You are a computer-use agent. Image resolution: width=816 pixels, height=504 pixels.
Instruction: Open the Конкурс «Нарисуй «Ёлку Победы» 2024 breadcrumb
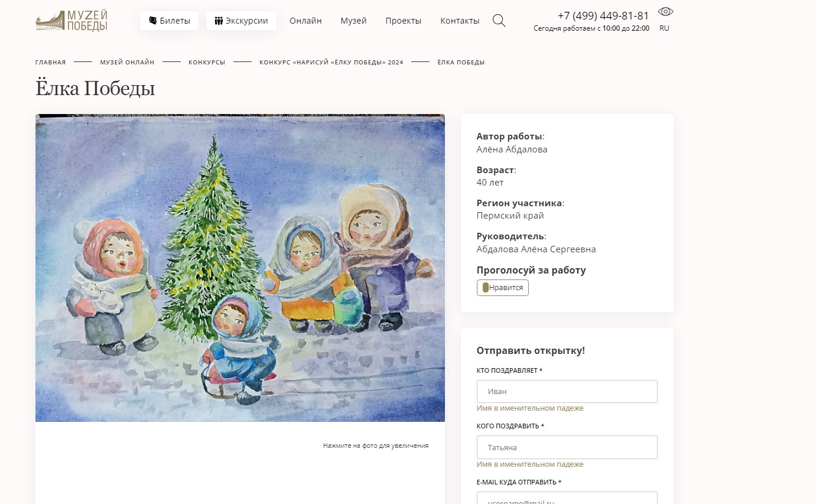click(331, 63)
